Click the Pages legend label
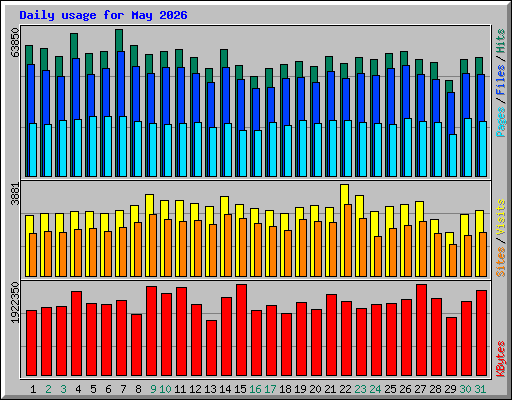The image size is (512, 400). click(500, 122)
